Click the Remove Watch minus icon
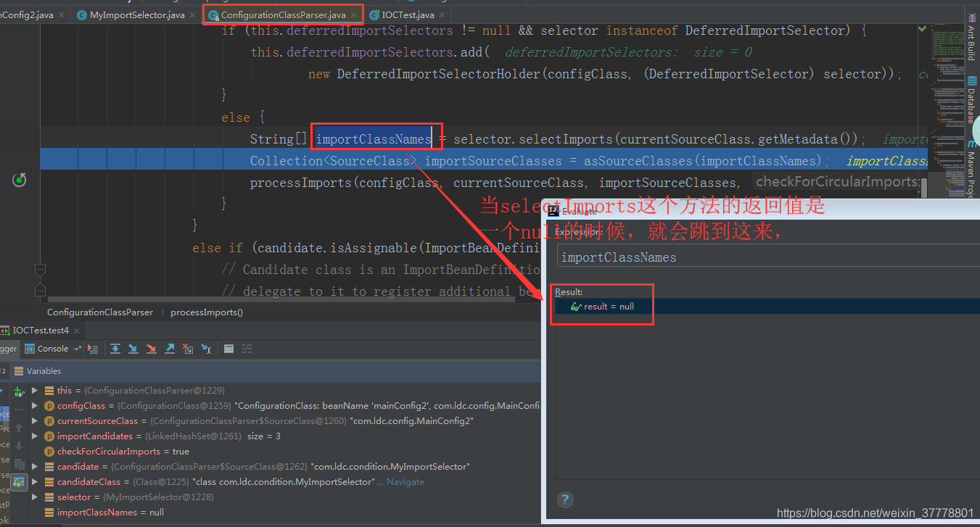The image size is (980, 527). click(x=20, y=410)
